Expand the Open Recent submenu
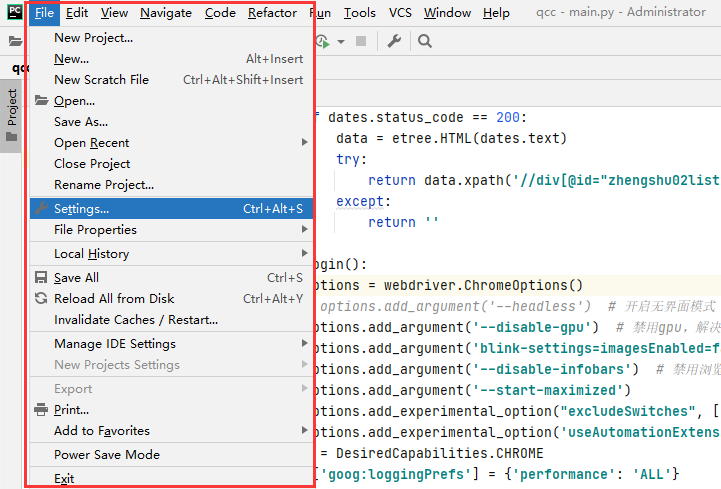 click(x=92, y=143)
